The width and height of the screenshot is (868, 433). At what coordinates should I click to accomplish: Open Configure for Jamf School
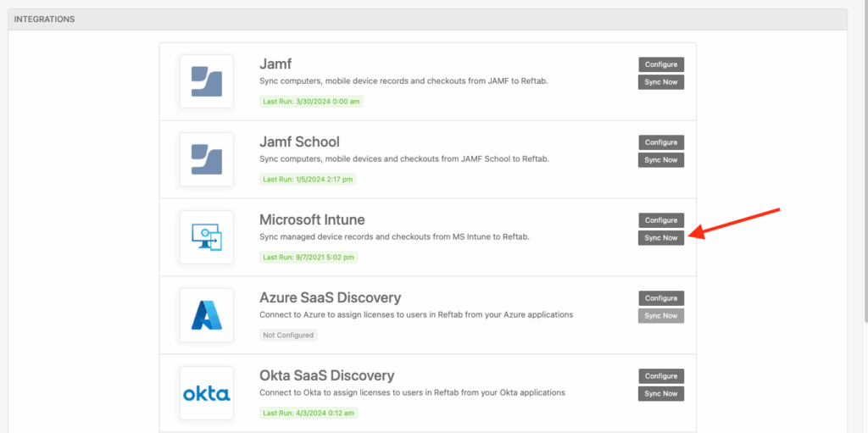(x=660, y=142)
